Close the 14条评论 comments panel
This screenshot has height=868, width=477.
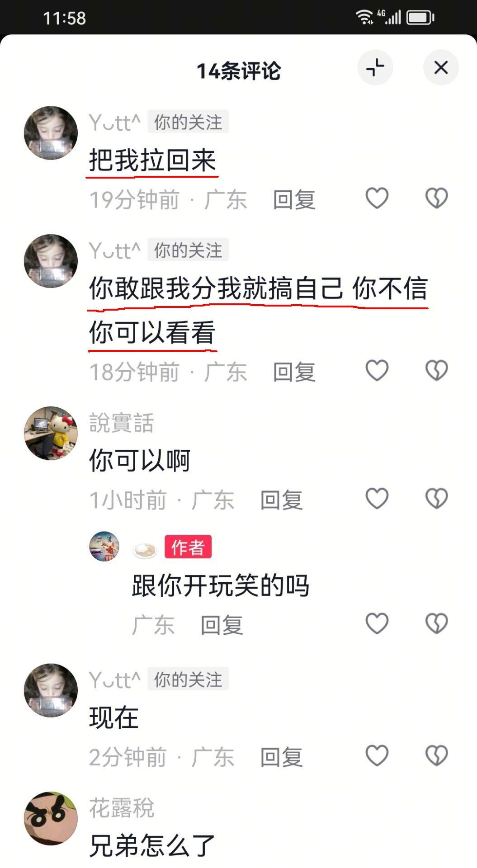pos(441,68)
